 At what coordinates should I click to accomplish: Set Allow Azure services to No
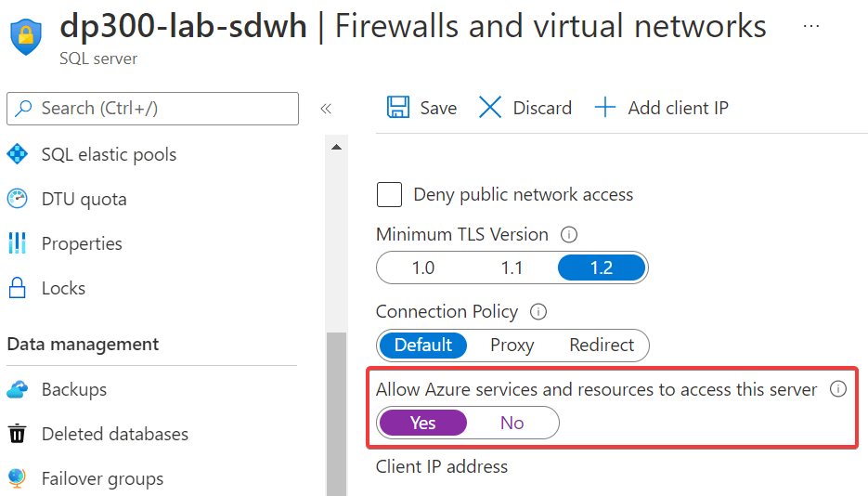[x=512, y=423]
